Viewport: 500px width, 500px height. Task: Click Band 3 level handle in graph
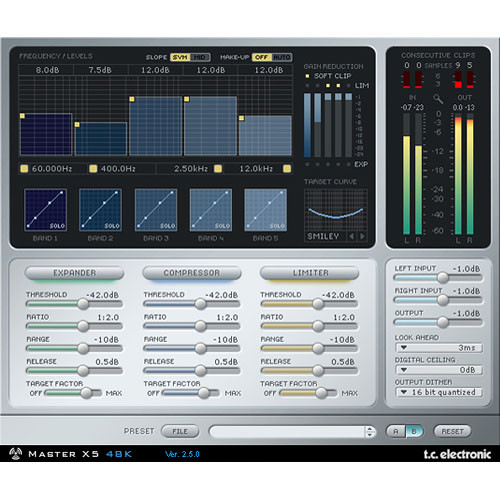[132, 99]
